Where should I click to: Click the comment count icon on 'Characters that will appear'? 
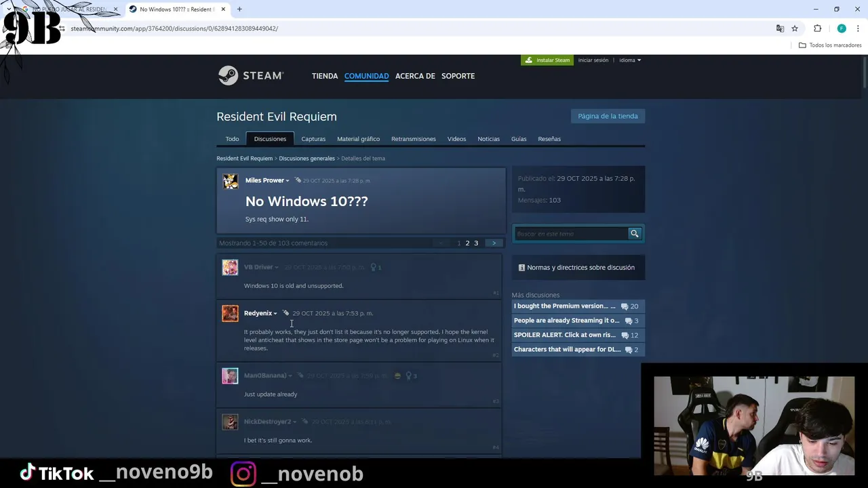628,350
